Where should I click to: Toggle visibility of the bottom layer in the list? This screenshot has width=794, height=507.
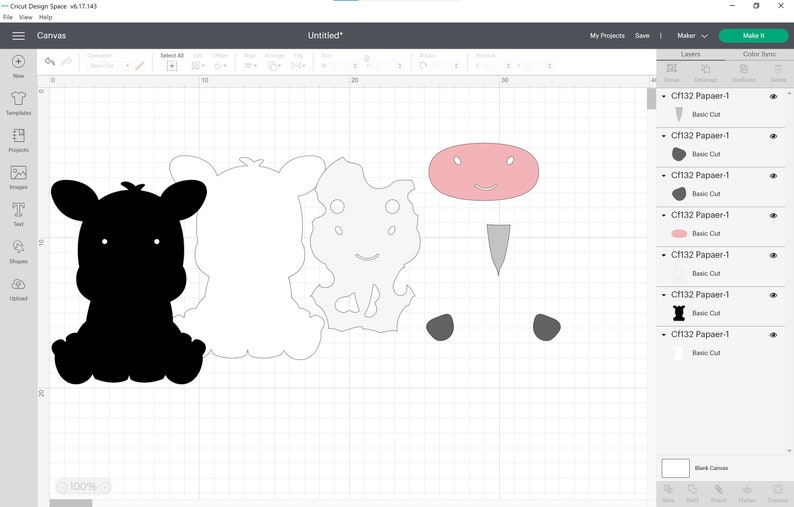pos(773,335)
